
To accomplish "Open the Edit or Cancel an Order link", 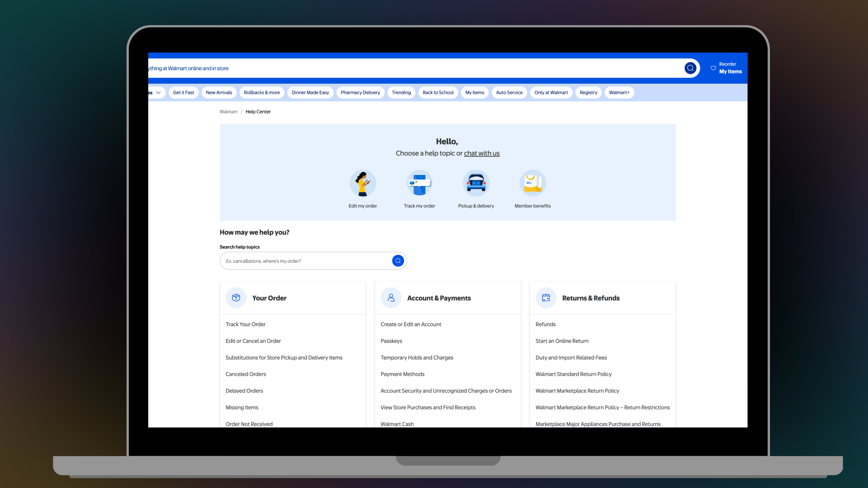I will point(253,341).
